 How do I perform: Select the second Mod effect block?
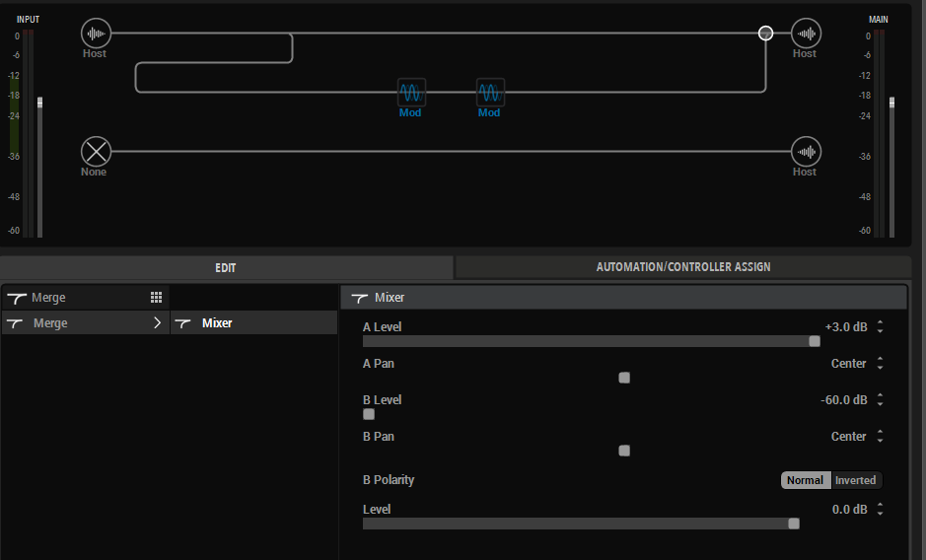(x=490, y=93)
